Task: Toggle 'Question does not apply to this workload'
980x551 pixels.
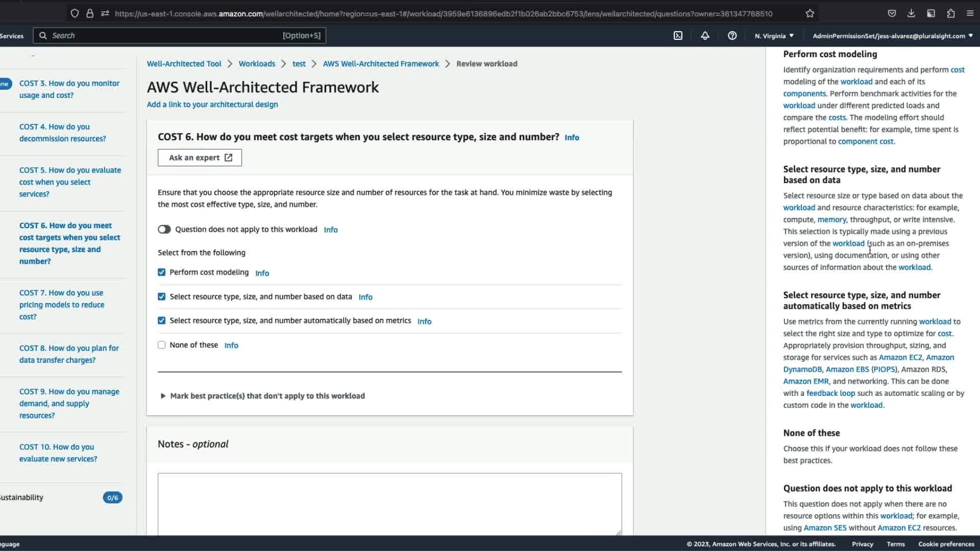Action: pos(164,230)
